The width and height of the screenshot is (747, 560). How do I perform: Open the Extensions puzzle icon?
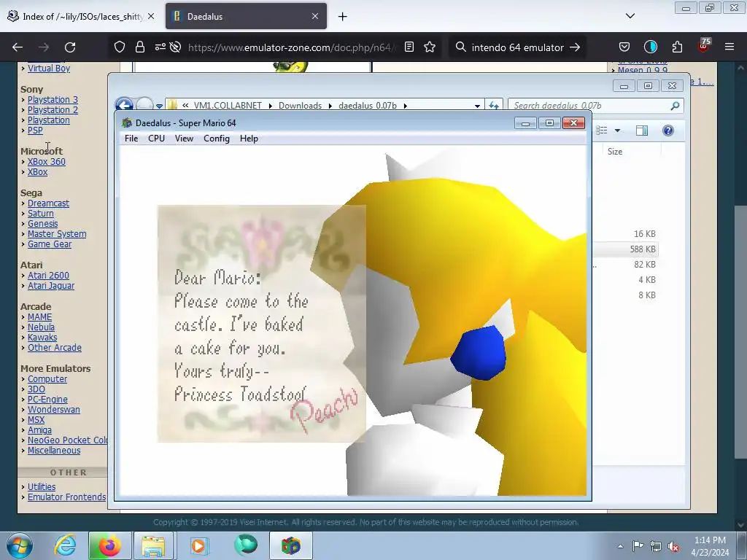677,47
